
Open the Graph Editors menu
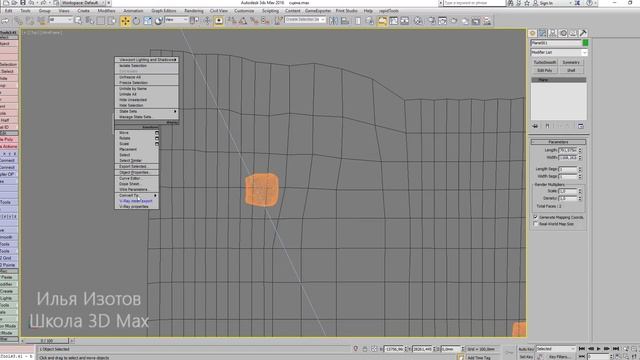164,11
